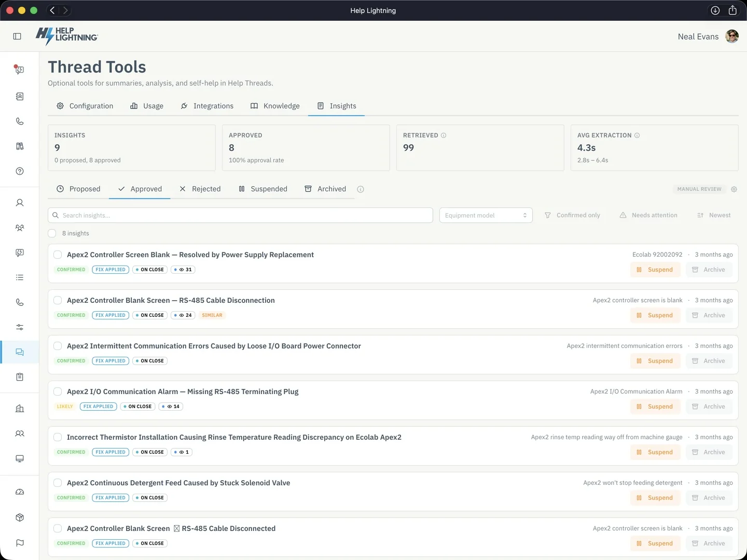Check the Missing RS-485 Terminating Plug insight
This screenshot has width=747, height=560.
click(x=58, y=391)
